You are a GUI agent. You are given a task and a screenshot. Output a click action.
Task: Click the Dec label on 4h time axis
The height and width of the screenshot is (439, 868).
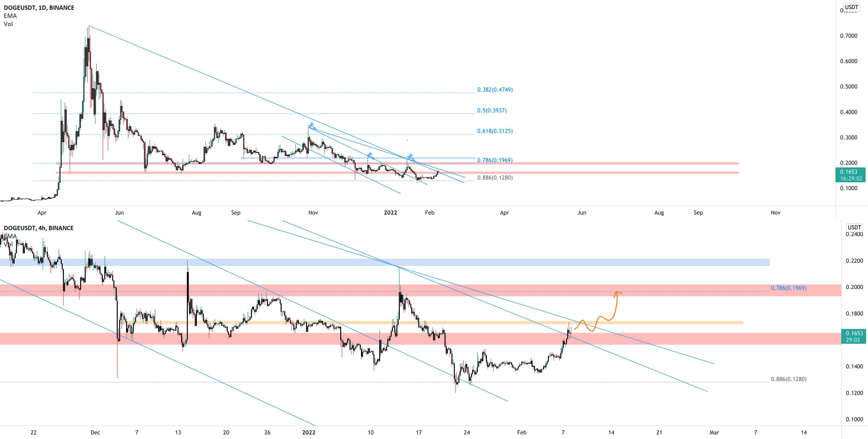95,433
